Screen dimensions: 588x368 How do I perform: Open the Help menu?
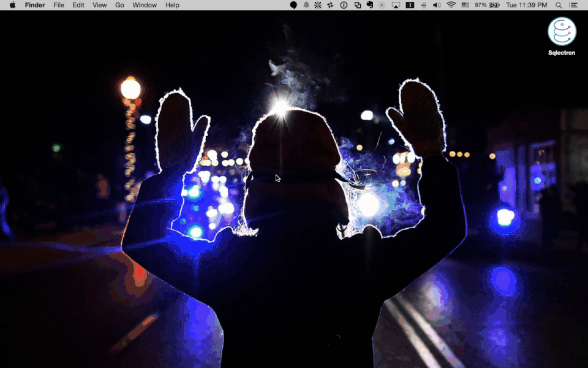tap(172, 5)
